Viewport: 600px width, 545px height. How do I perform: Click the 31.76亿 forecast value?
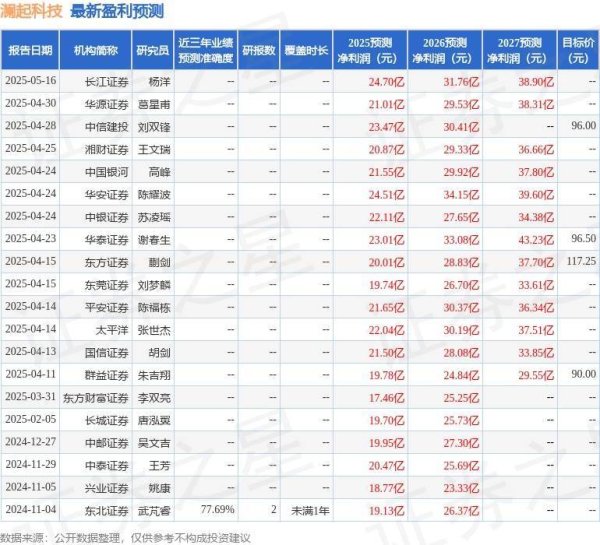point(461,82)
